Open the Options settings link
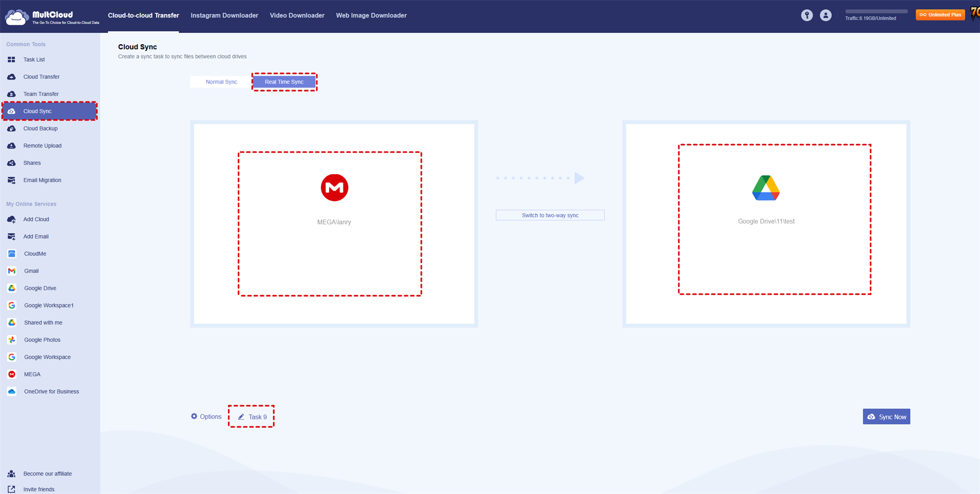The height and width of the screenshot is (494, 980). point(206,417)
